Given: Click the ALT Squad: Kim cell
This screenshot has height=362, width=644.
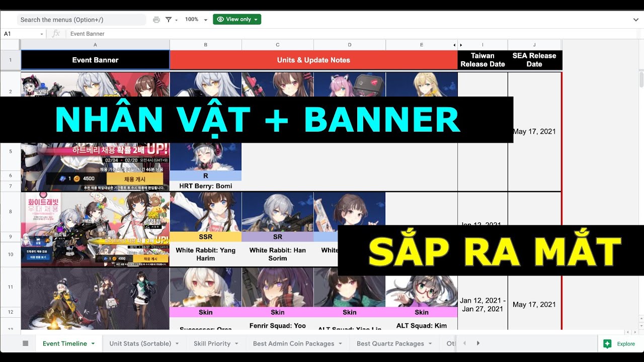Looking at the screenshot, I should click(x=422, y=325).
